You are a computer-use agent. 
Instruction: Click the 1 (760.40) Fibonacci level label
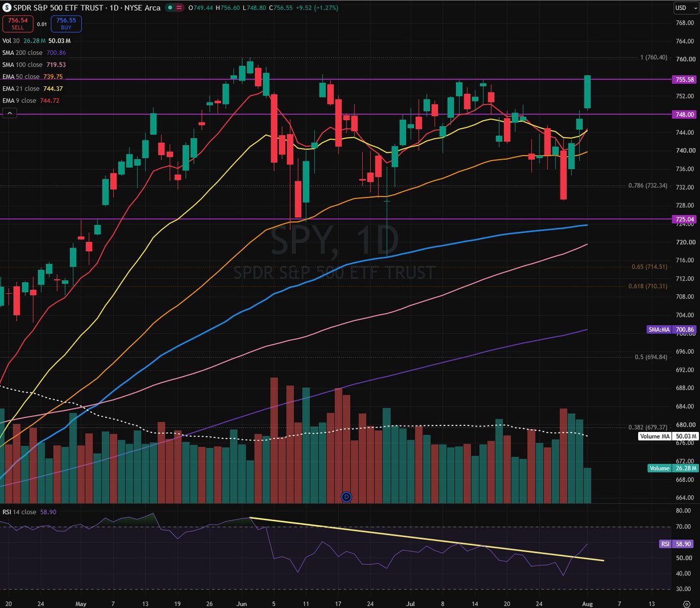coord(654,58)
